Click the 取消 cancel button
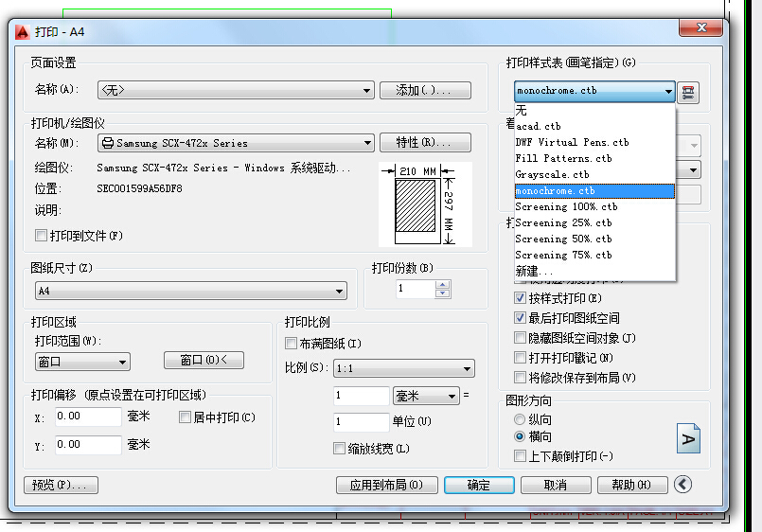762x532 pixels. (556, 485)
